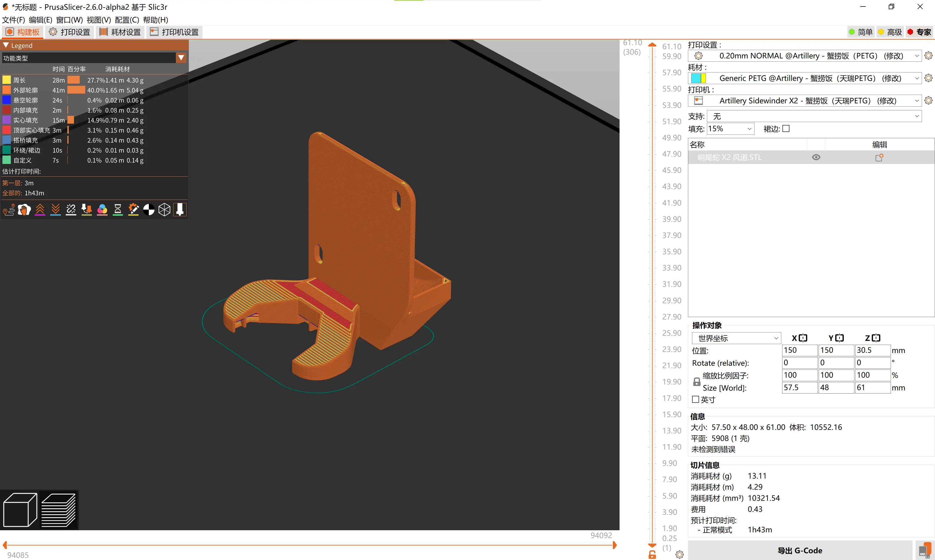Open filament preset dropdown Generic PETG
The height and width of the screenshot is (560, 935).
(x=804, y=78)
